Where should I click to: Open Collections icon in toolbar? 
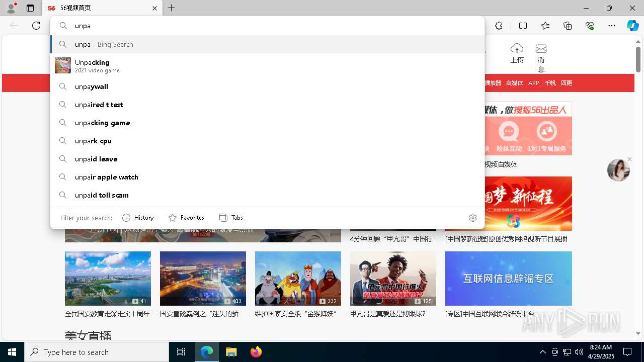[568, 26]
